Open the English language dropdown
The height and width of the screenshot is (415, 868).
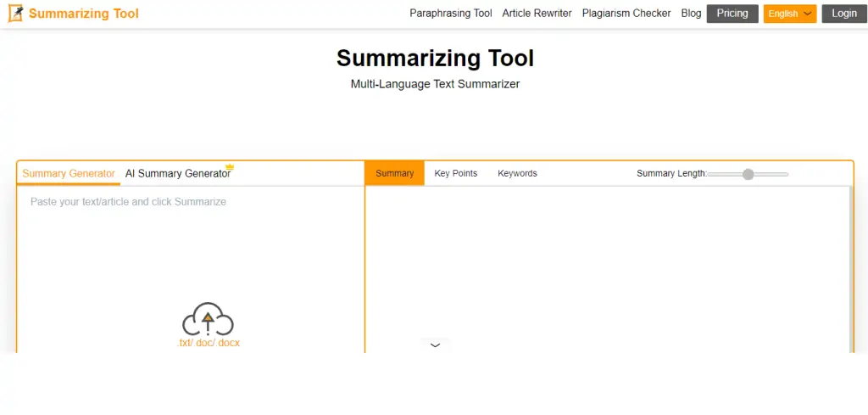click(x=789, y=14)
